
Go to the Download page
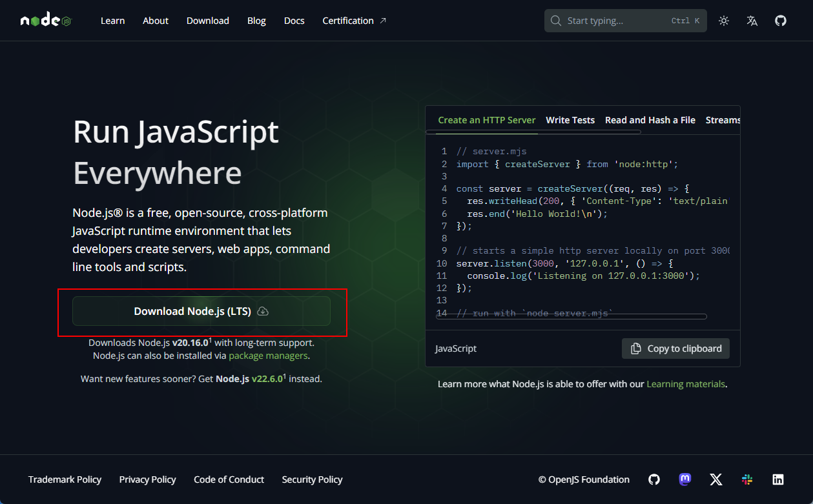pyautogui.click(x=208, y=21)
